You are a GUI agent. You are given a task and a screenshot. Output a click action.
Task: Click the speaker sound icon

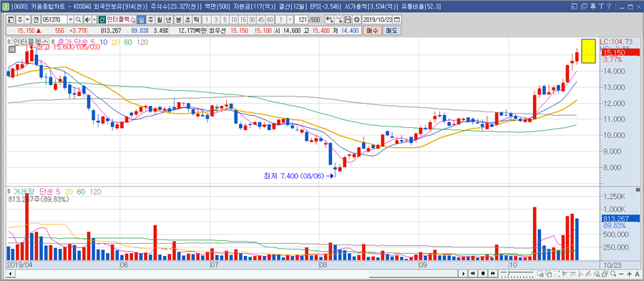coord(88,20)
